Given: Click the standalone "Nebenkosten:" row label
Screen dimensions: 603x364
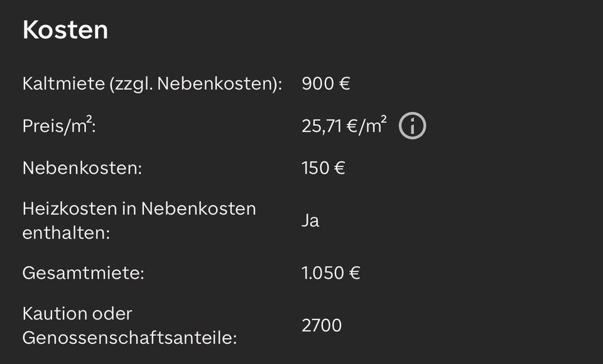Looking at the screenshot, I should pos(82,168).
